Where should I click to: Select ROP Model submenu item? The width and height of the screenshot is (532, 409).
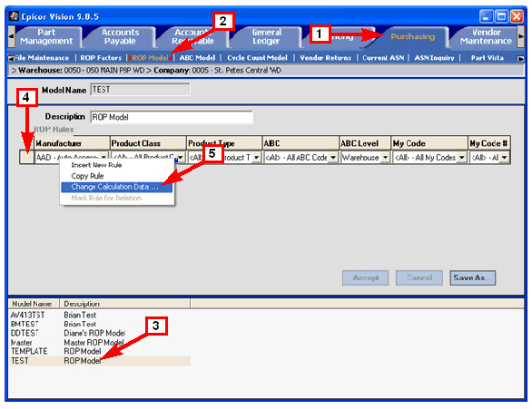[x=150, y=58]
